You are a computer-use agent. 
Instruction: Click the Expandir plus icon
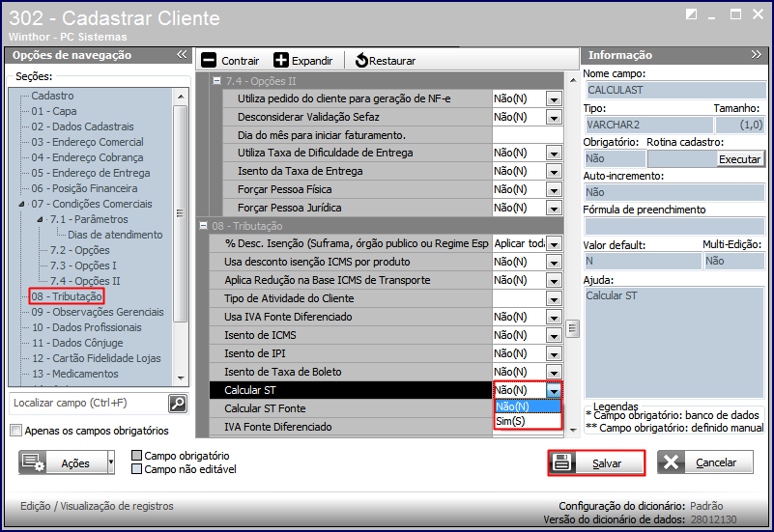point(281,60)
